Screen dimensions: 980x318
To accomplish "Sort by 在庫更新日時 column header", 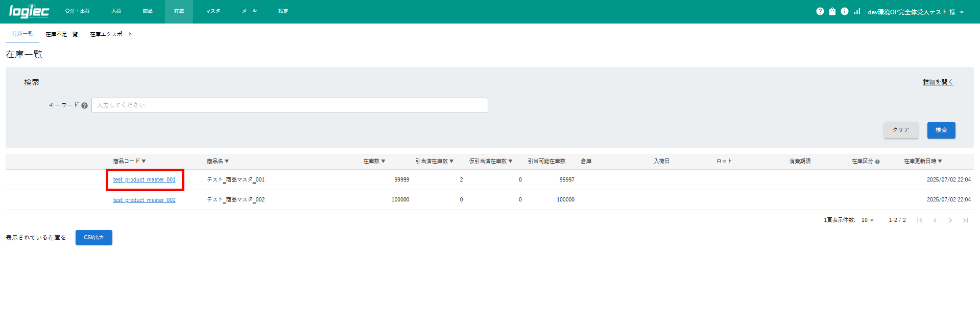I will coord(922,161).
